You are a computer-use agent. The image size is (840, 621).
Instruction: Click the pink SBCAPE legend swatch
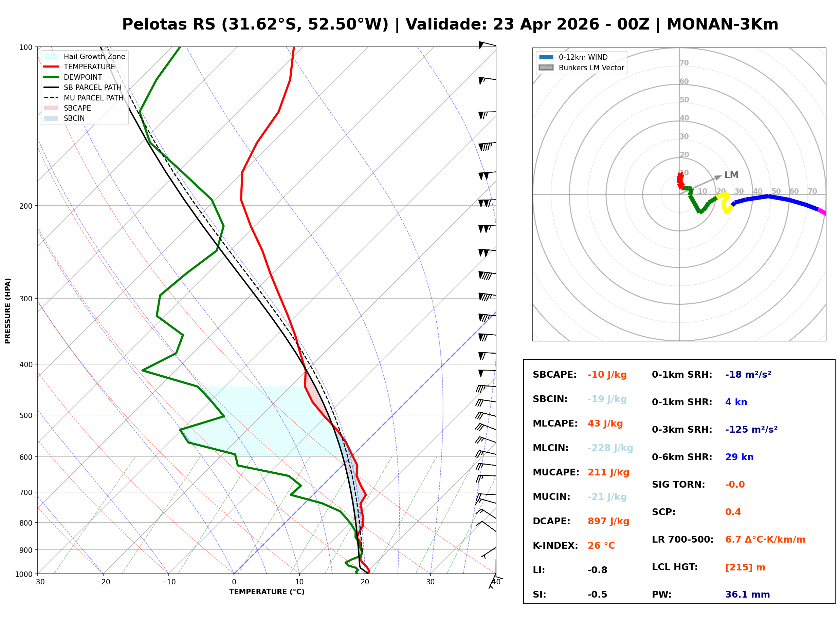51,108
